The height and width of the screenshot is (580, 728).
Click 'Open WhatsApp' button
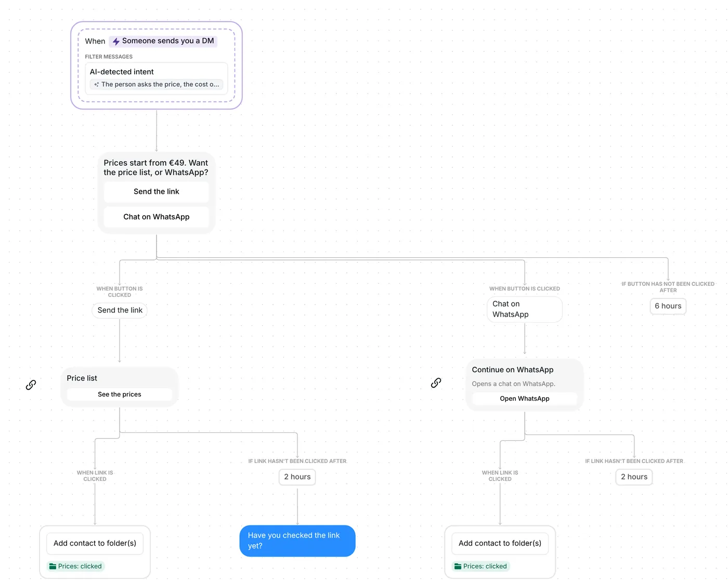[x=525, y=399]
